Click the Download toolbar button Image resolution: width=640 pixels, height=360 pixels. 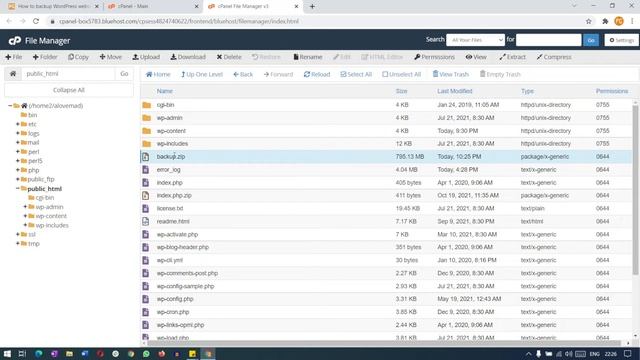(188, 57)
